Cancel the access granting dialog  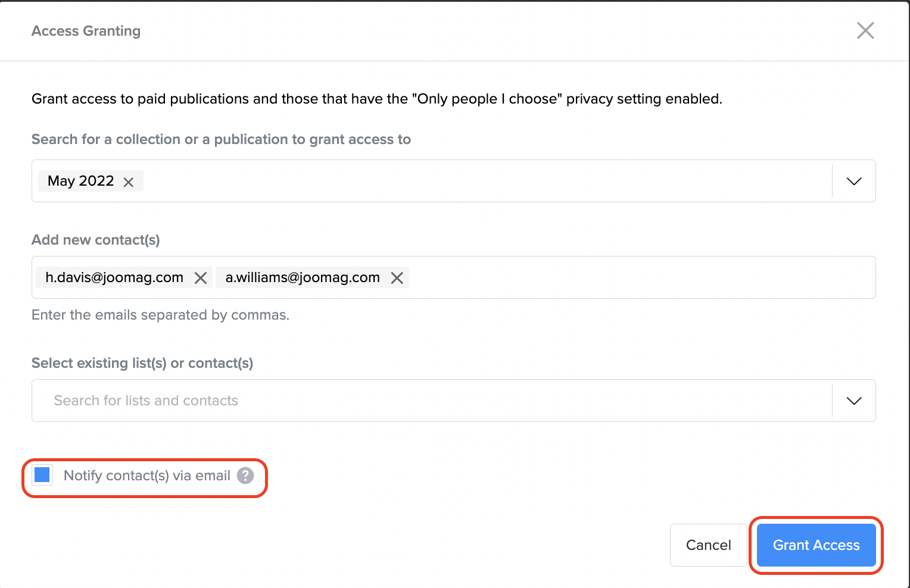tap(708, 545)
